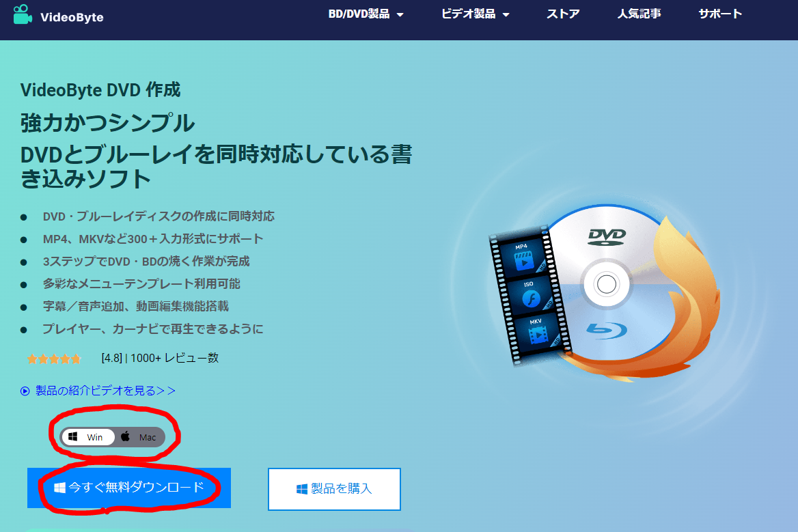
Task: Click the Windows logo on the 製品を購入 button
Action: pyautogui.click(x=302, y=489)
